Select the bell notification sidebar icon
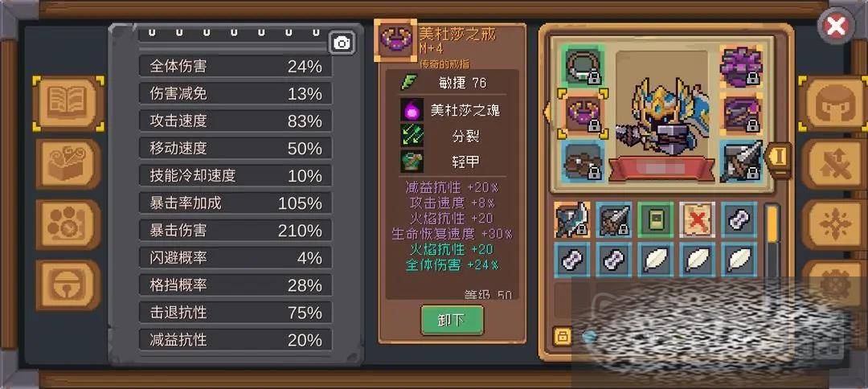Image resolution: width=868 pixels, height=389 pixels. click(x=68, y=285)
